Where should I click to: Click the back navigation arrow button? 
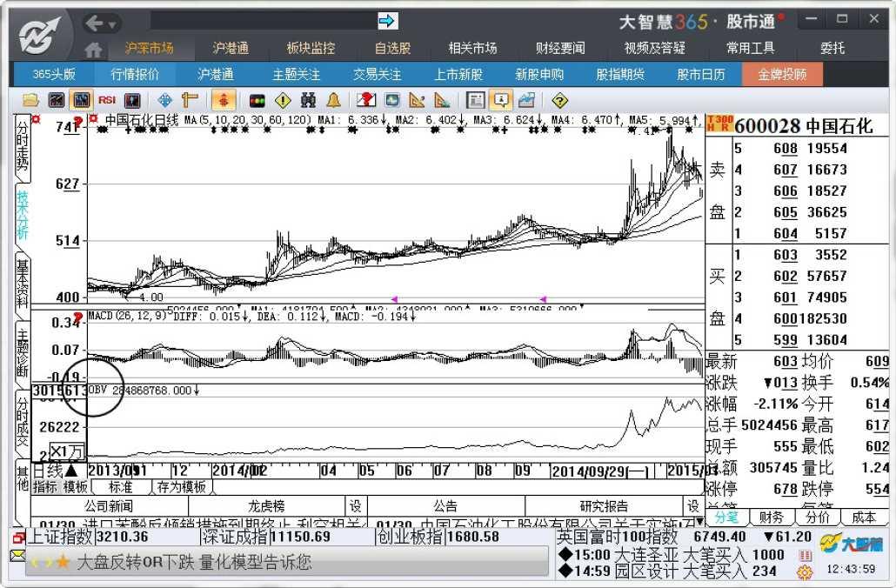94,23
